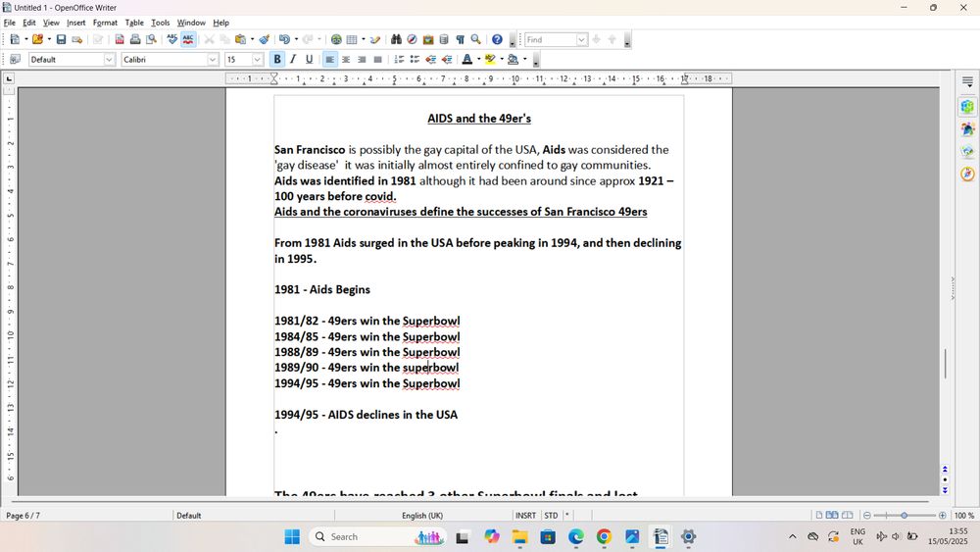Export directly as PDF icon
Viewport: 980px width, 552px height.
pos(120,39)
